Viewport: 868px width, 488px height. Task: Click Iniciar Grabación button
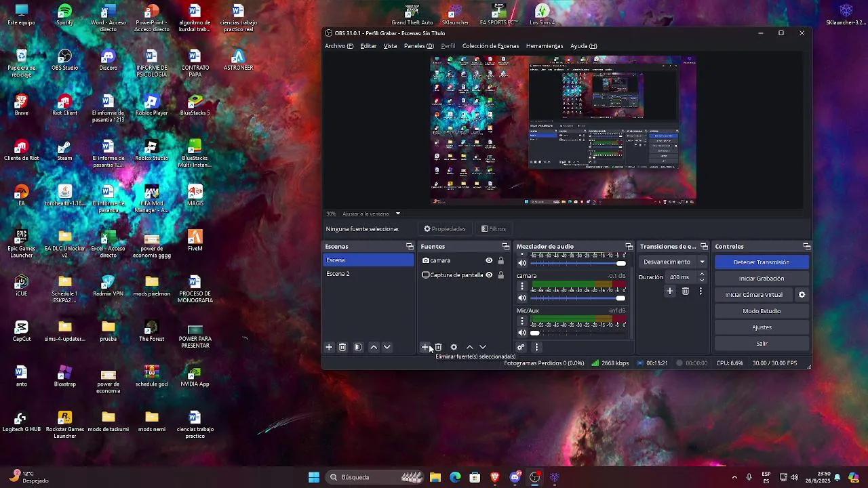tap(762, 279)
